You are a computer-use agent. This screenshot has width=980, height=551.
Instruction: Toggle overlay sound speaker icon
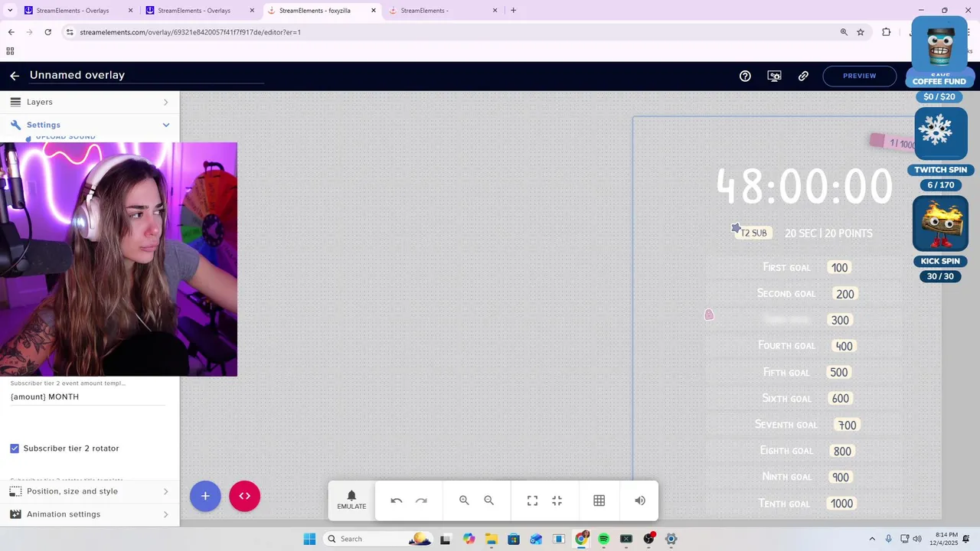tap(640, 500)
